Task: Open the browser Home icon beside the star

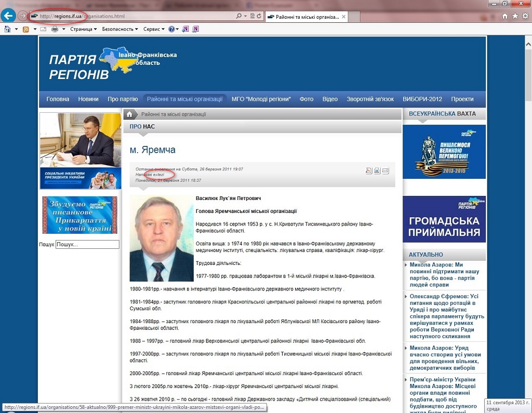Action: [x=505, y=16]
